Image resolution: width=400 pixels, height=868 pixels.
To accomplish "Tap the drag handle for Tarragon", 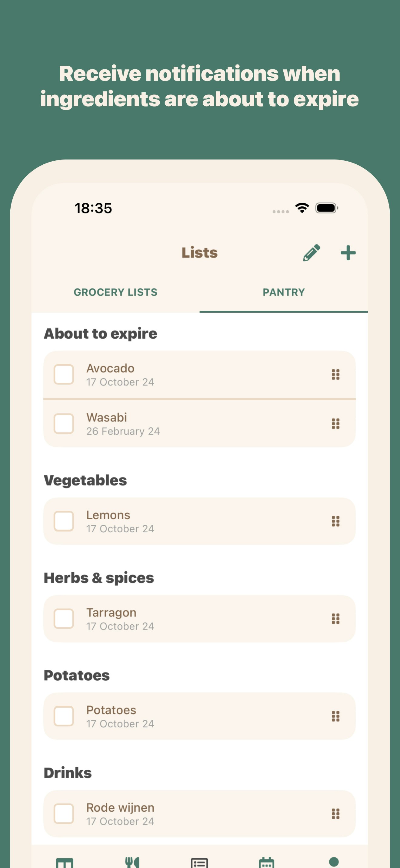I will pyautogui.click(x=335, y=619).
